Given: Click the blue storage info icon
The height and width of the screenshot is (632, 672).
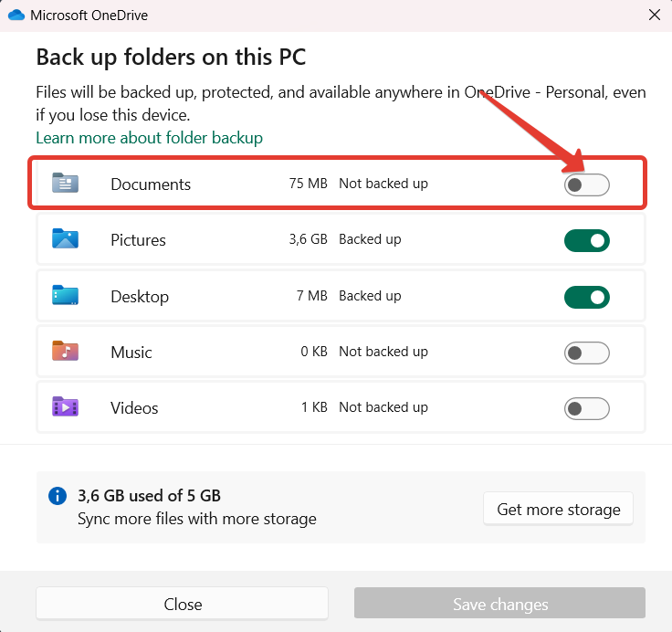Looking at the screenshot, I should 58,497.
